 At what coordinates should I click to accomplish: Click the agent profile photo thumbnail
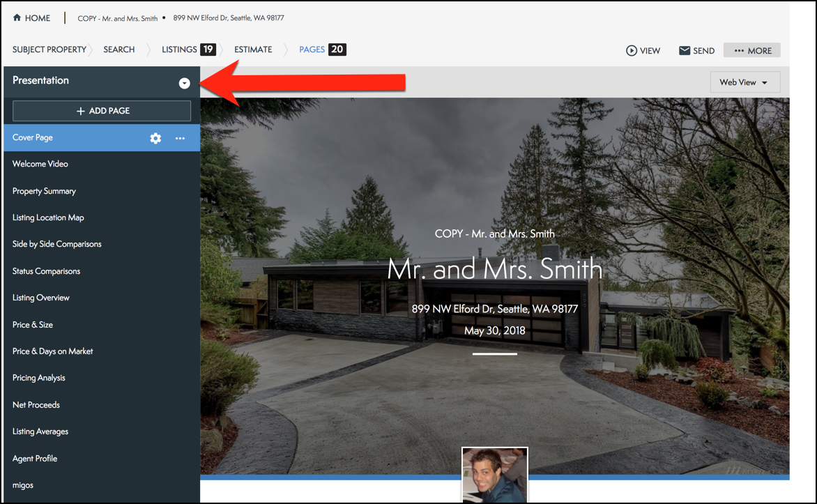click(x=494, y=474)
